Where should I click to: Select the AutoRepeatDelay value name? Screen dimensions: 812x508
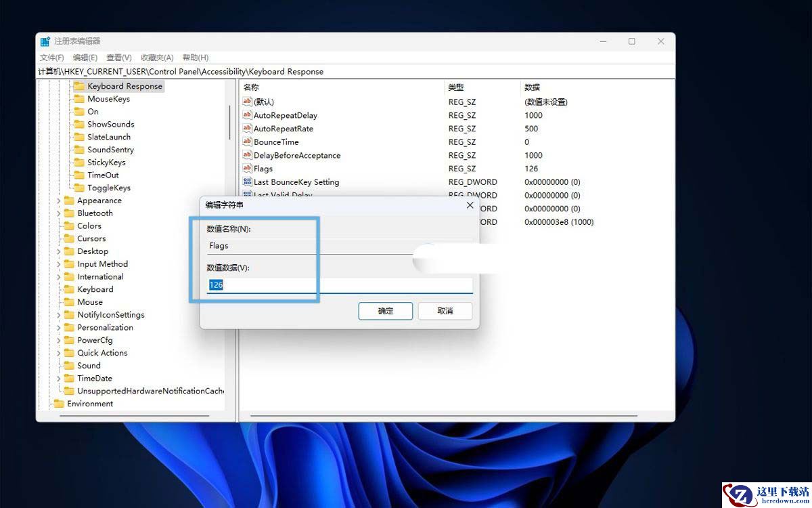click(285, 115)
